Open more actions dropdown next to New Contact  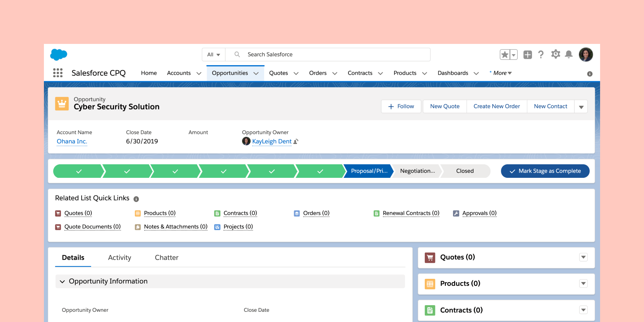tap(581, 106)
